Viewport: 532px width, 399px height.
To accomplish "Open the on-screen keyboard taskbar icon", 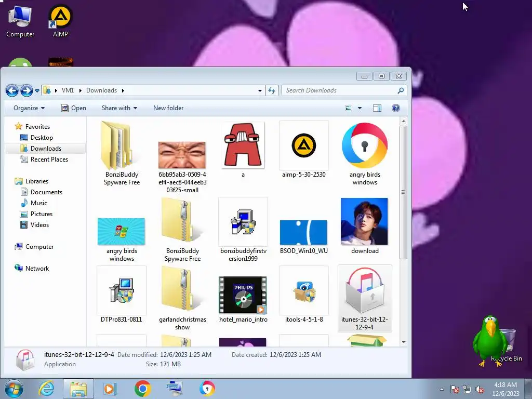I will [x=175, y=388].
